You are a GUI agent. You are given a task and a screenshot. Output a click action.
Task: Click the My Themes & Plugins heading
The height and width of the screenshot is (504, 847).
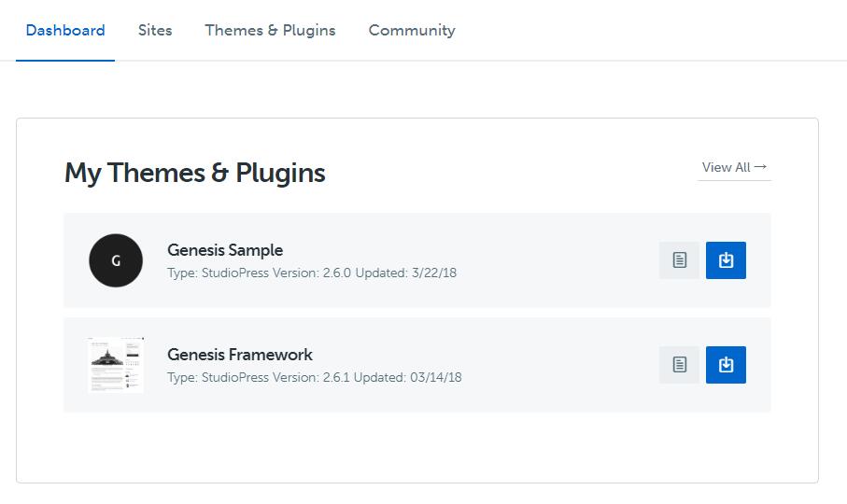195,173
